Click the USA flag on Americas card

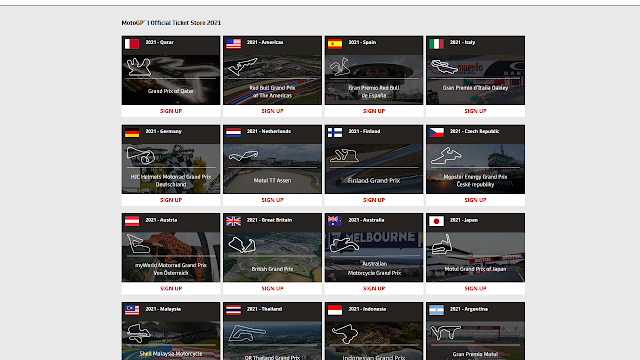tap(233, 44)
